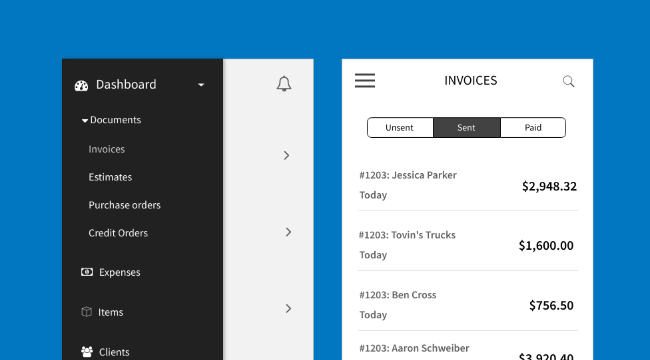Screen dimensions: 650x360
Task: Click the $756.50 amount
Action: pyautogui.click(x=551, y=306)
